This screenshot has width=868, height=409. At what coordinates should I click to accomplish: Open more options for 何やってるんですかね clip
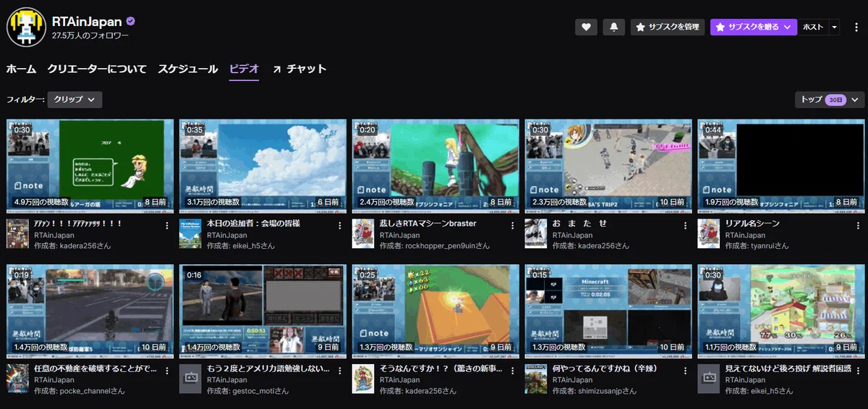pos(686,370)
